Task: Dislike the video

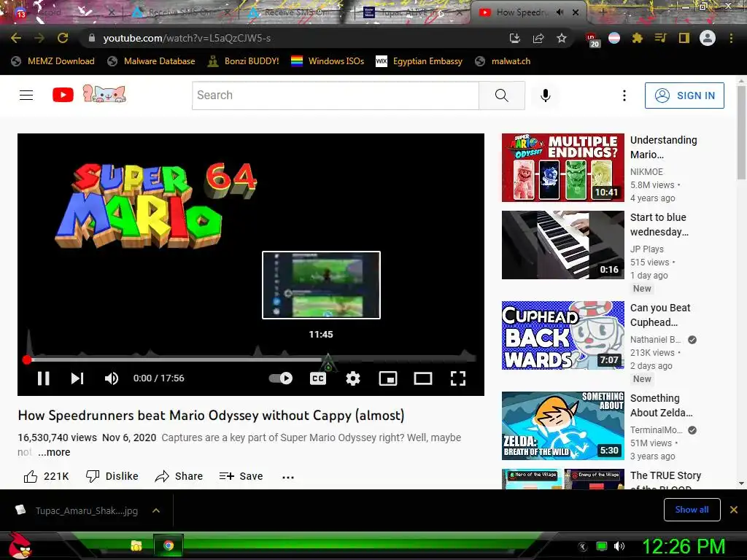Action: coord(112,476)
